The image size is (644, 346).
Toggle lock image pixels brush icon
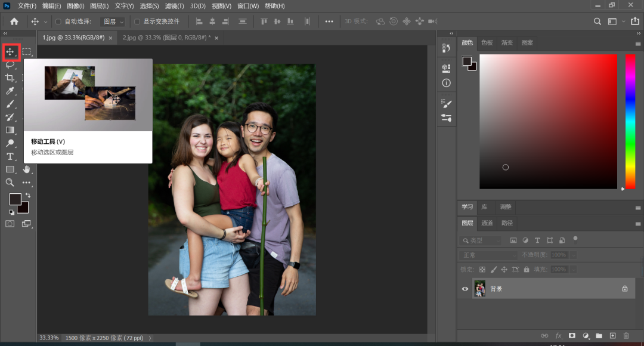(493, 270)
